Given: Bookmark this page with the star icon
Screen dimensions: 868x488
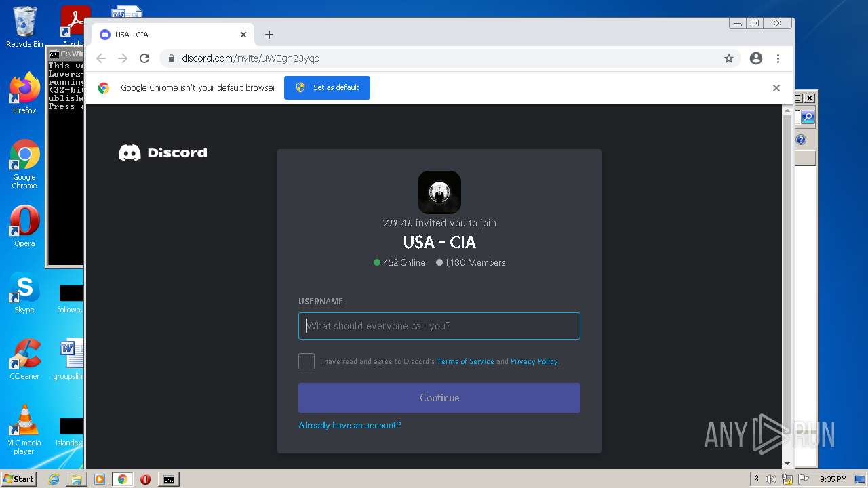Looking at the screenshot, I should pyautogui.click(x=729, y=58).
